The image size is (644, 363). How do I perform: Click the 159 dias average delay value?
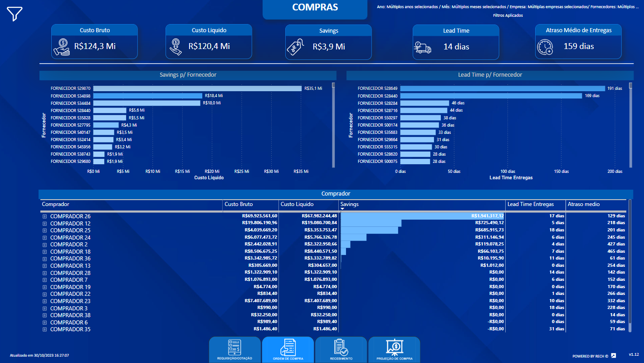579,46
